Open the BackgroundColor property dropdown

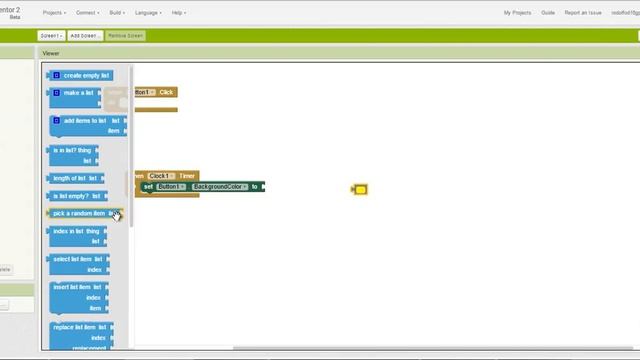220,187
